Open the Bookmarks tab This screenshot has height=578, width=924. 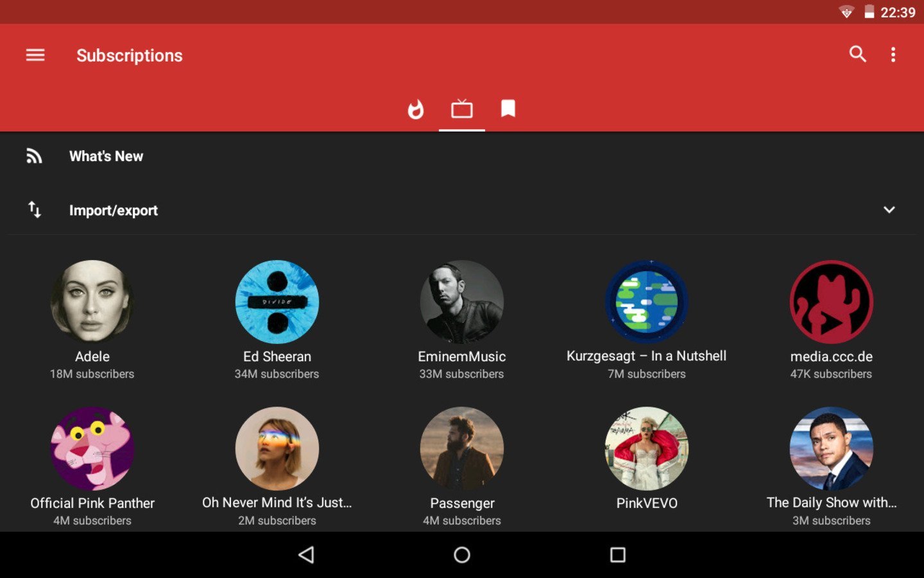508,109
